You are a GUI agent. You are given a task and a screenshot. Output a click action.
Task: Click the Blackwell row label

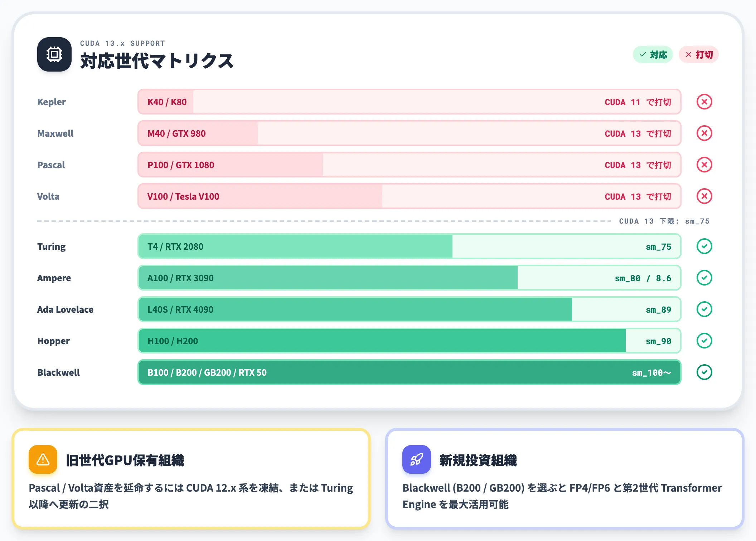(58, 372)
